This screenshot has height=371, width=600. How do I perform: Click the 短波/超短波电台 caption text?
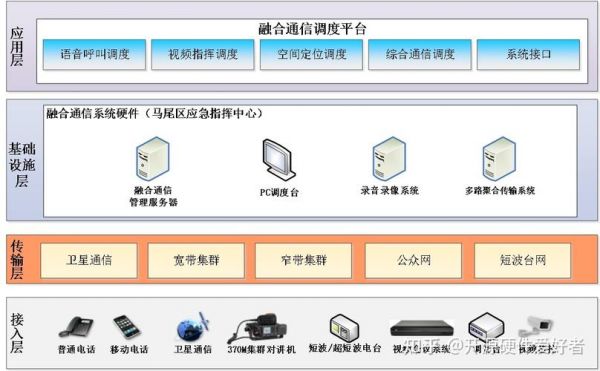[345, 348]
